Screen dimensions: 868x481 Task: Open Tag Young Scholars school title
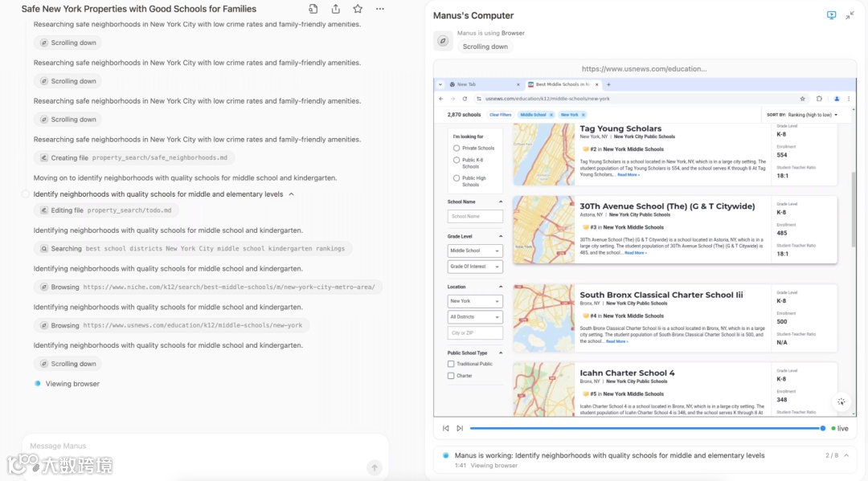coord(620,128)
